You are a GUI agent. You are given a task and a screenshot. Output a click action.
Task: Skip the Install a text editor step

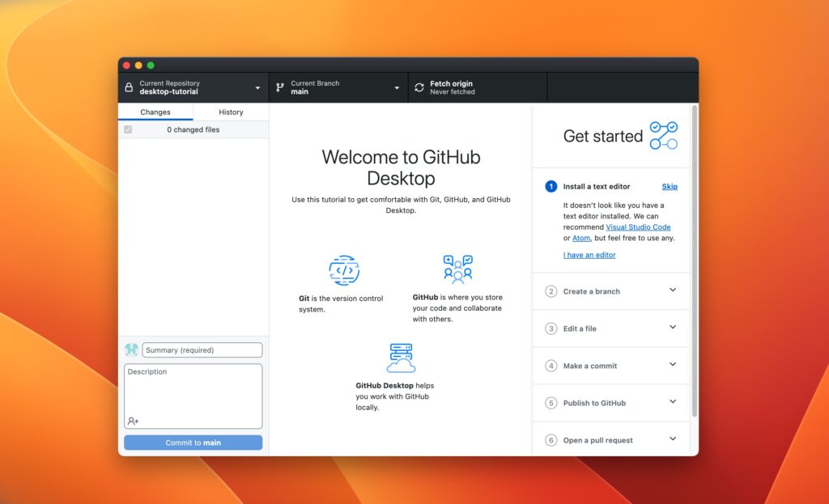pos(670,186)
